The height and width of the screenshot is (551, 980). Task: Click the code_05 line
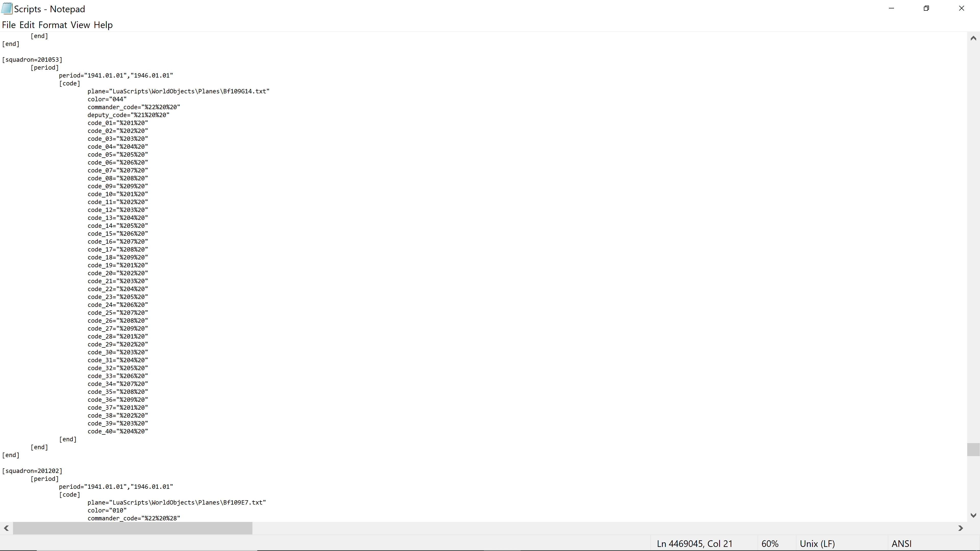click(118, 154)
